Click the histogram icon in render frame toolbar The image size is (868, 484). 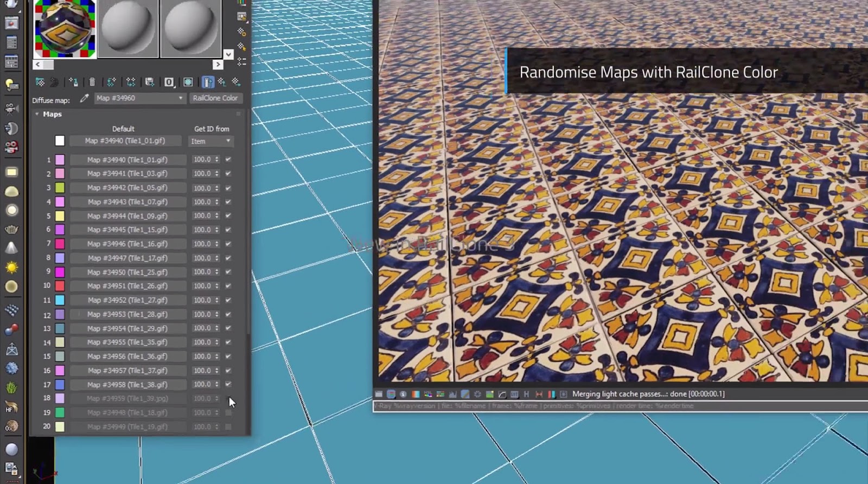pos(452,394)
